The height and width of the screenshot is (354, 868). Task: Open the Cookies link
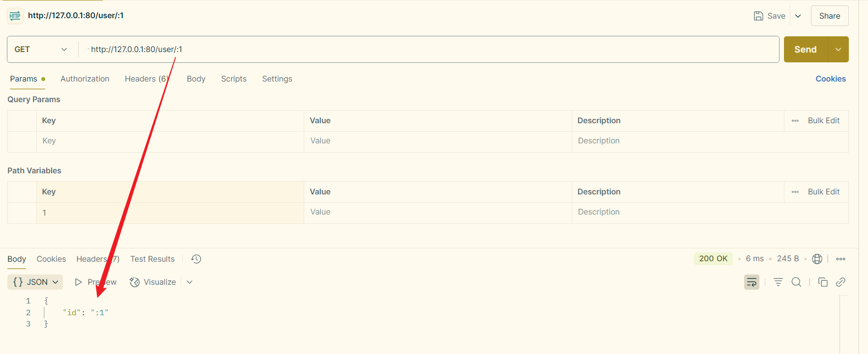[831, 79]
